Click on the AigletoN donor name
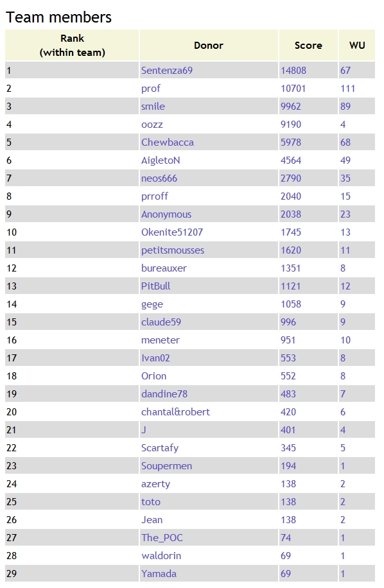Image resolution: width=384 pixels, height=588 pixels. click(x=161, y=160)
